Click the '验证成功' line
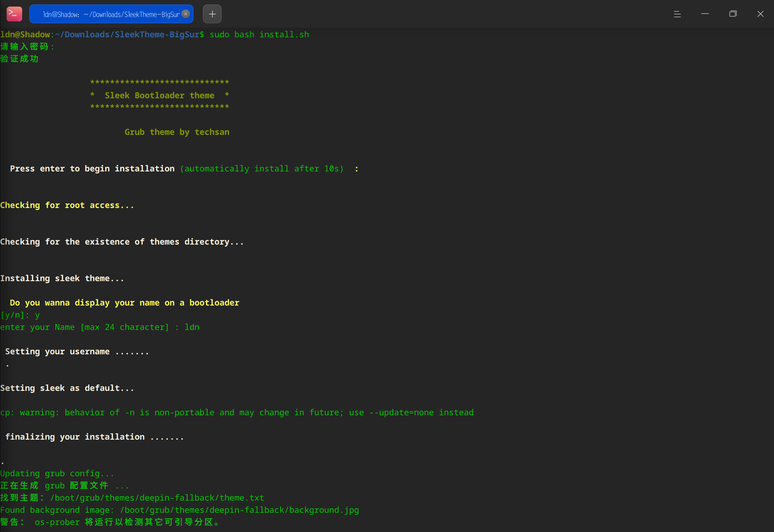The width and height of the screenshot is (774, 532). [x=19, y=59]
